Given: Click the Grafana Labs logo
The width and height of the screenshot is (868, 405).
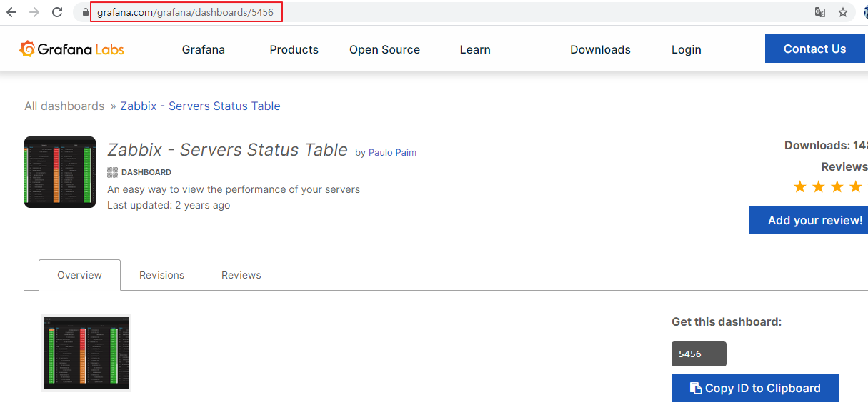Looking at the screenshot, I should pos(71,49).
